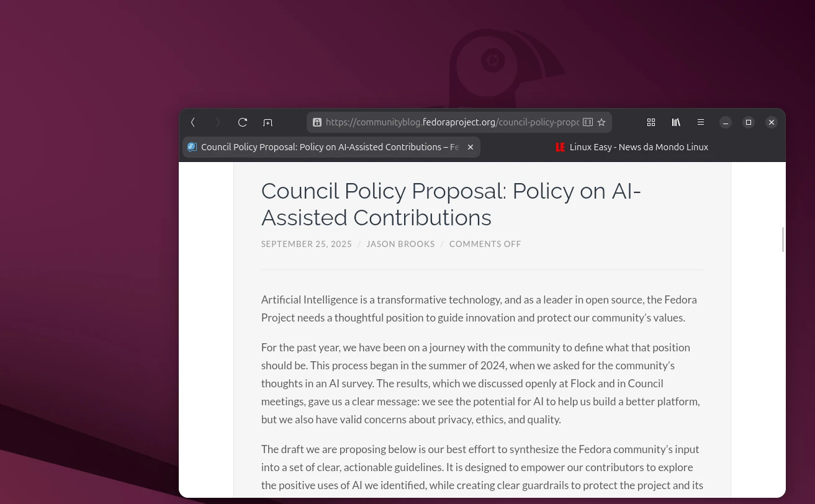Click the fedoraproject.org address bar URL

click(452, 122)
